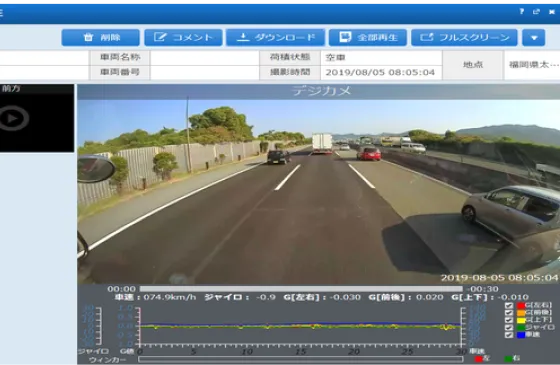Image resolution: width=560 pixels, height=365 pixels.
Task: Start 全部再生 play all
Action: pos(368,38)
